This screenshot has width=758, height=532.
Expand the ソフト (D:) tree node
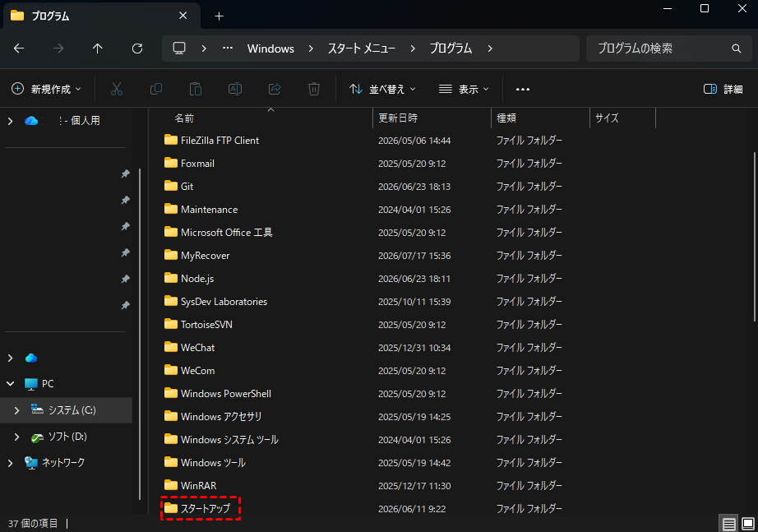coord(17,437)
